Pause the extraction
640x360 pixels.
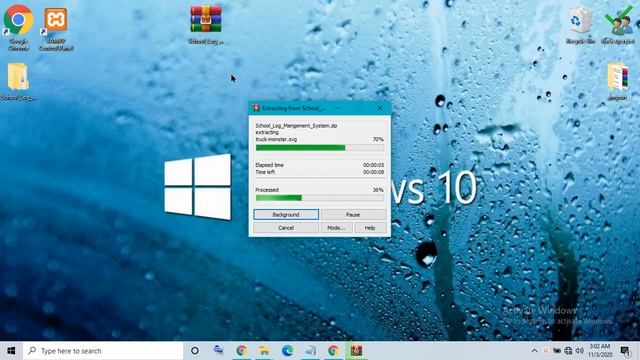coord(353,214)
